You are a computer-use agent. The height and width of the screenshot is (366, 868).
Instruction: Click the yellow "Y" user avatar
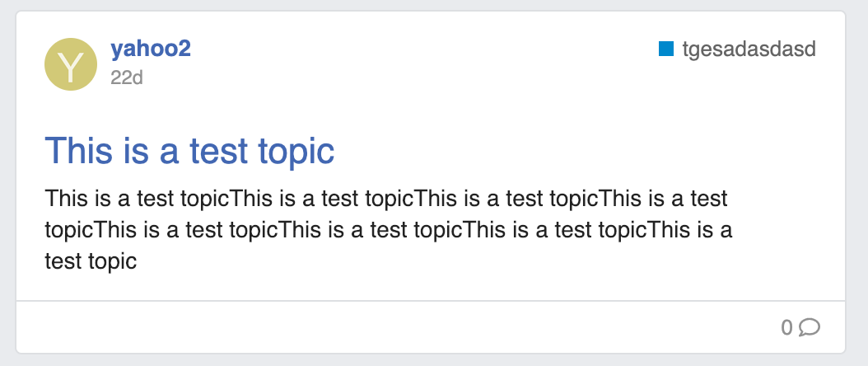pos(71,64)
